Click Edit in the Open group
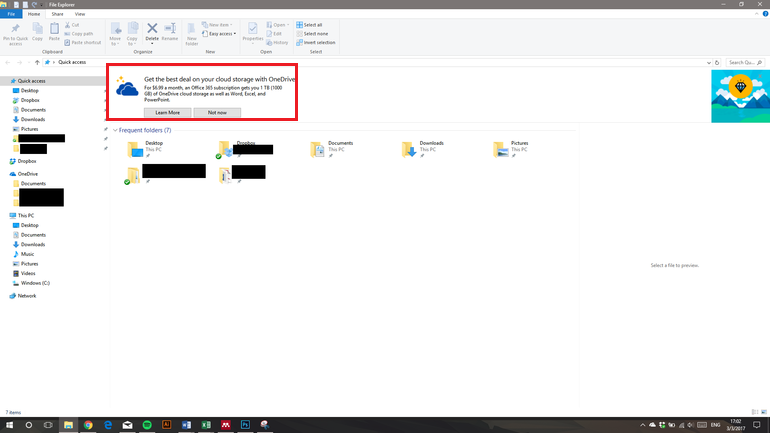The width and height of the screenshot is (770, 433). click(x=274, y=33)
